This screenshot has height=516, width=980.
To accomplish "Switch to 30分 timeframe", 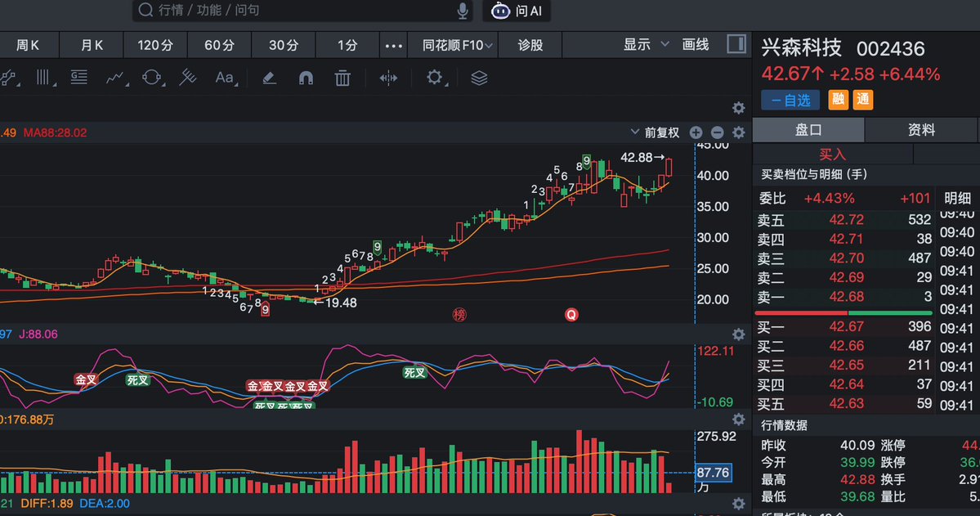I will click(284, 45).
